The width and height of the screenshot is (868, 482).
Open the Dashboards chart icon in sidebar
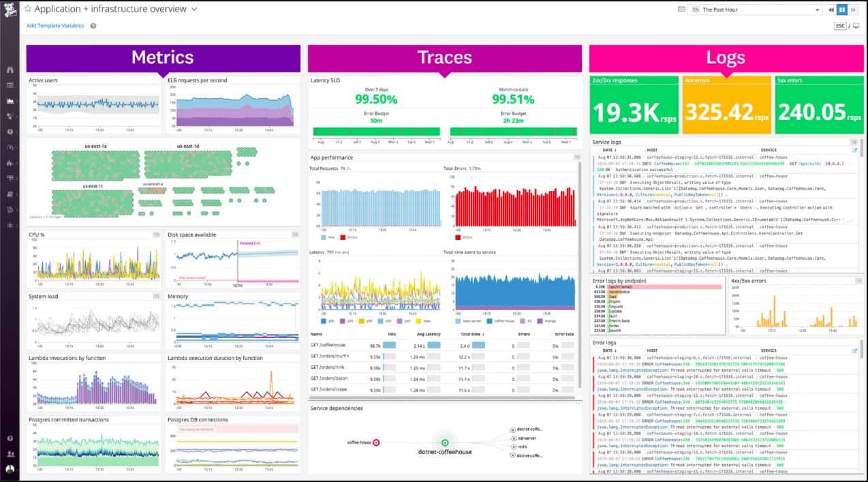pos(10,101)
